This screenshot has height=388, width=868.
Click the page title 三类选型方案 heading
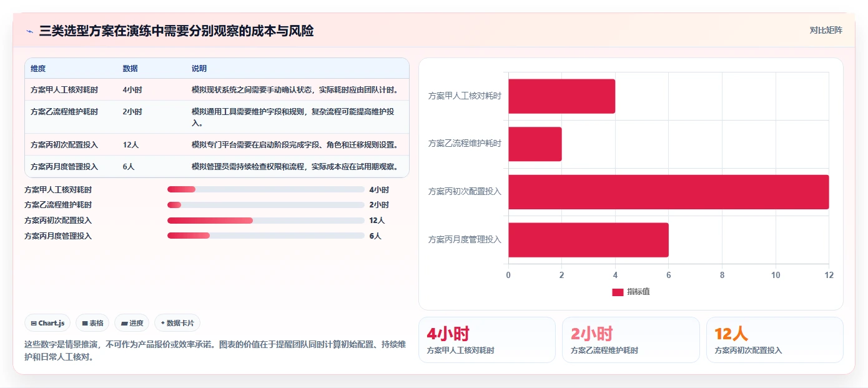(x=176, y=31)
